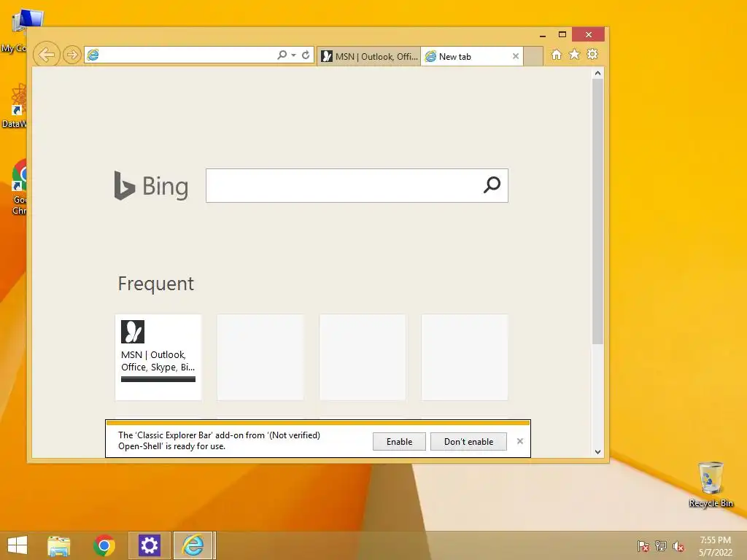Open the Tools gear menu
This screenshot has width=747, height=560.
[x=592, y=54]
